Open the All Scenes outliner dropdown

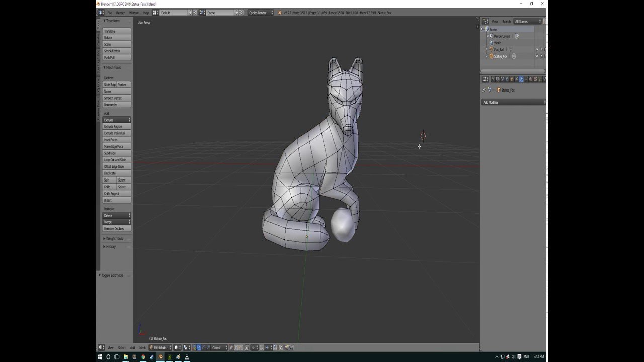527,21
